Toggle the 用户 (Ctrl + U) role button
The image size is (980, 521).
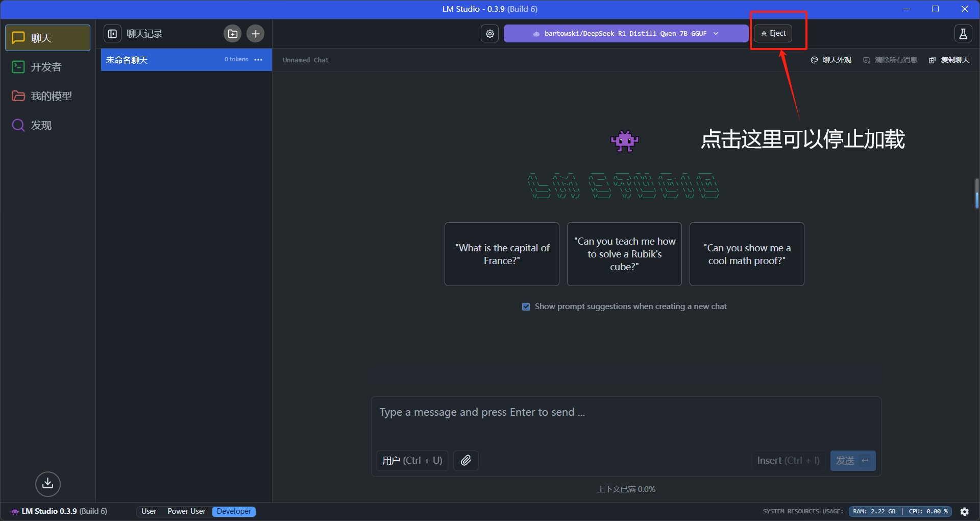[x=412, y=461]
